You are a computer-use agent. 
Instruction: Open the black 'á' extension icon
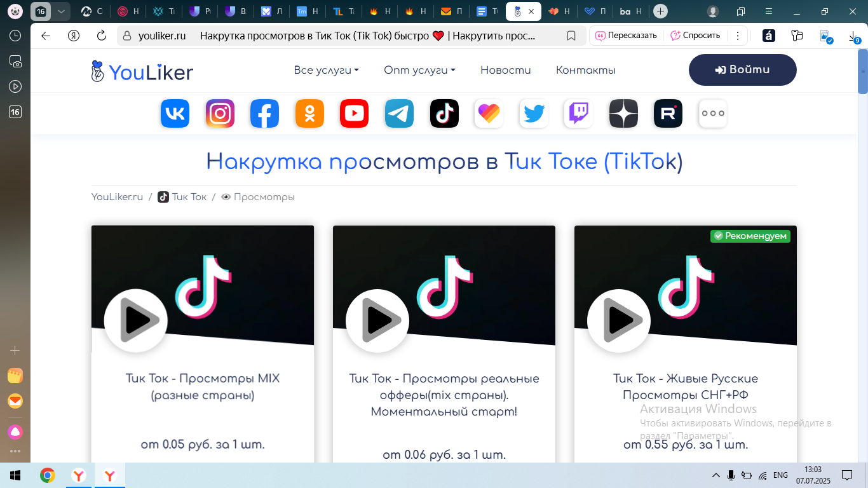pos(769,36)
